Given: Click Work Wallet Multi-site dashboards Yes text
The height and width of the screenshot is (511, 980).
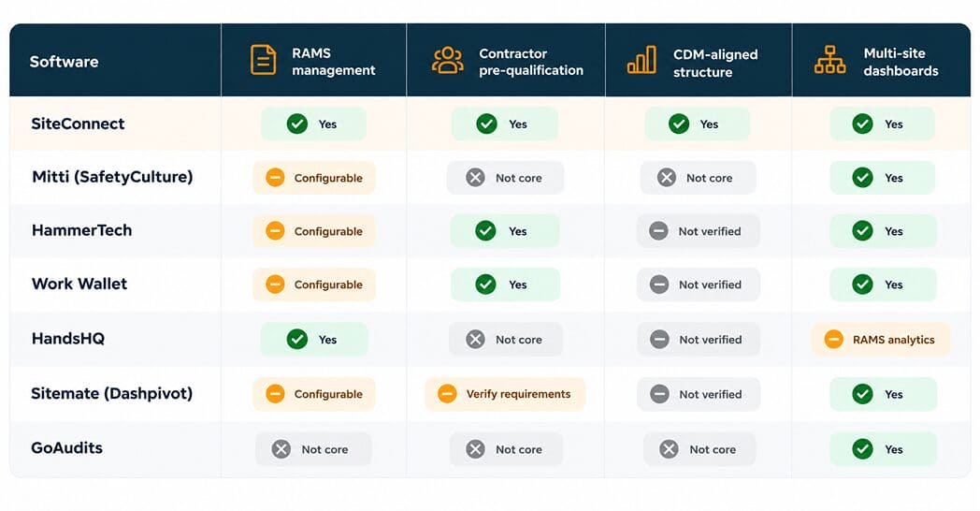Looking at the screenshot, I should pos(894,285).
